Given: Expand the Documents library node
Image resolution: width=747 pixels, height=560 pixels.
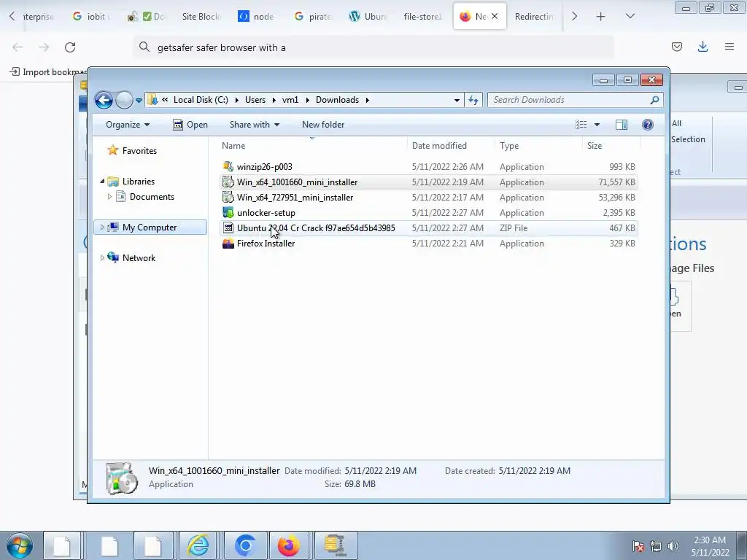Looking at the screenshot, I should [x=109, y=197].
